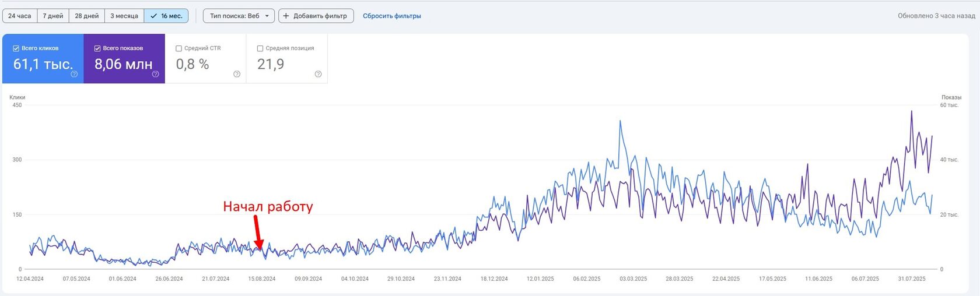The width and height of the screenshot is (980, 296).
Task: Click the 11.06.2025 axis date label
Action: 818,279
